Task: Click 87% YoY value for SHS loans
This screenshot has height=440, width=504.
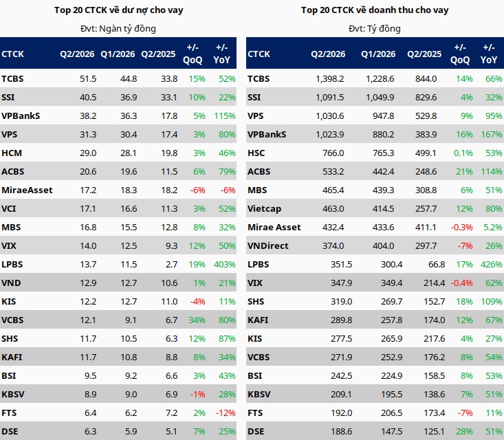Action: [228, 339]
